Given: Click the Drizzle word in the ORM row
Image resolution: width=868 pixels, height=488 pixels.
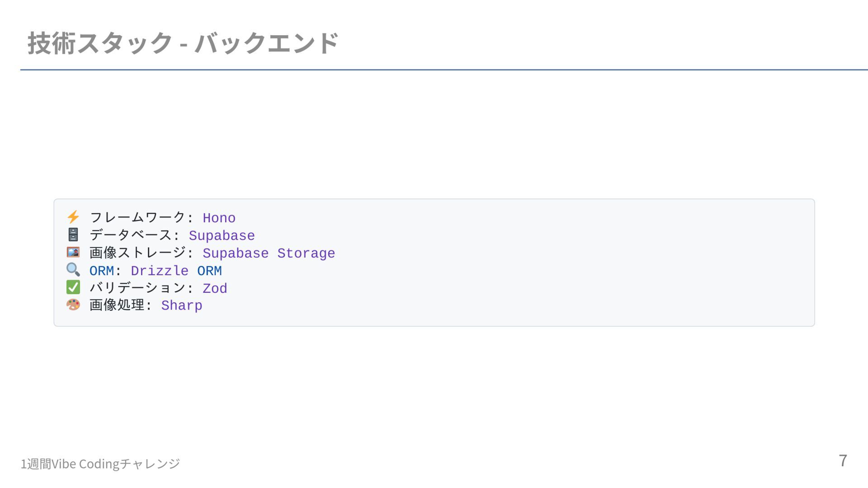Looking at the screenshot, I should 160,271.
